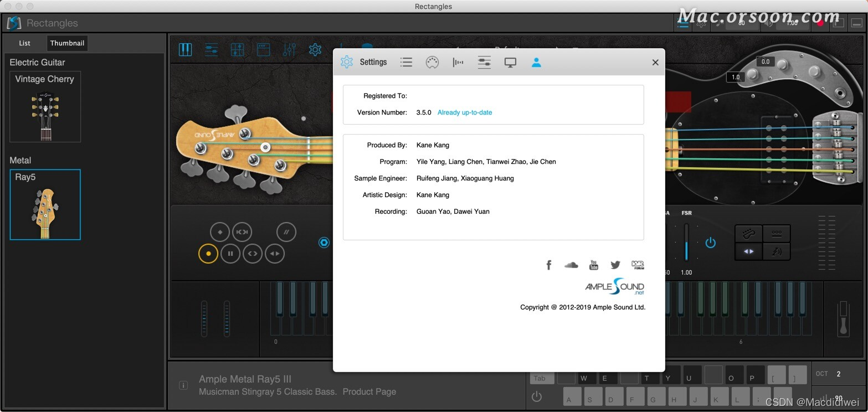The image size is (868, 412).
Task: Open the SoundCloud cloud icon
Action: (x=571, y=265)
